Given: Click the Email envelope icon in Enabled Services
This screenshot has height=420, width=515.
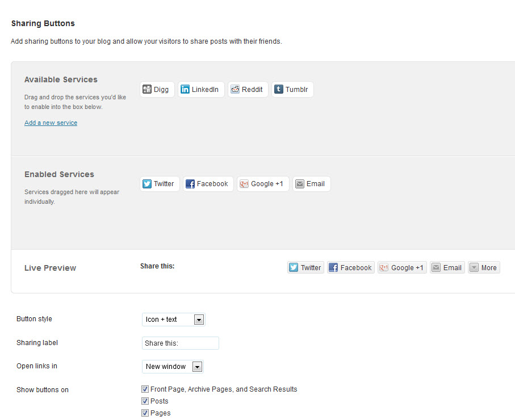Looking at the screenshot, I should pos(300,184).
